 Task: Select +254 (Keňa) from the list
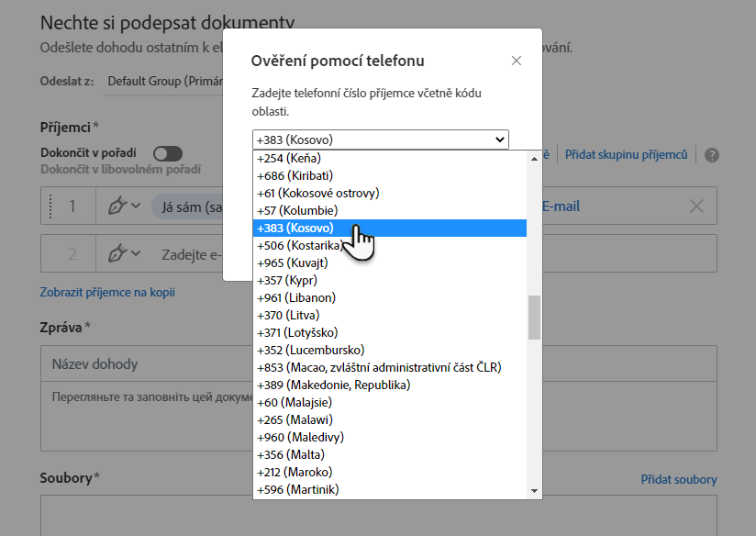[294, 158]
